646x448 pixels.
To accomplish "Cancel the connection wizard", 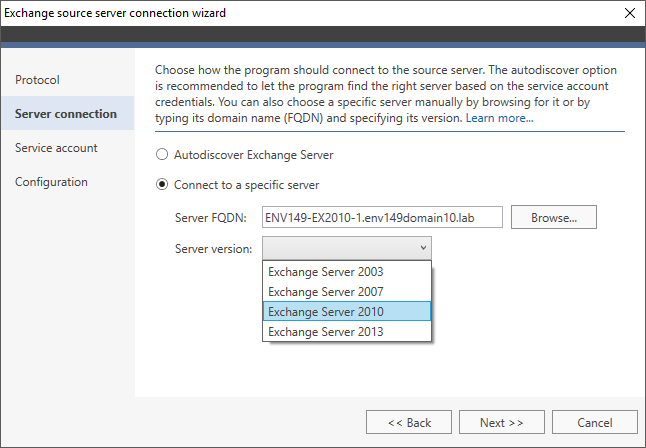I will (x=595, y=422).
